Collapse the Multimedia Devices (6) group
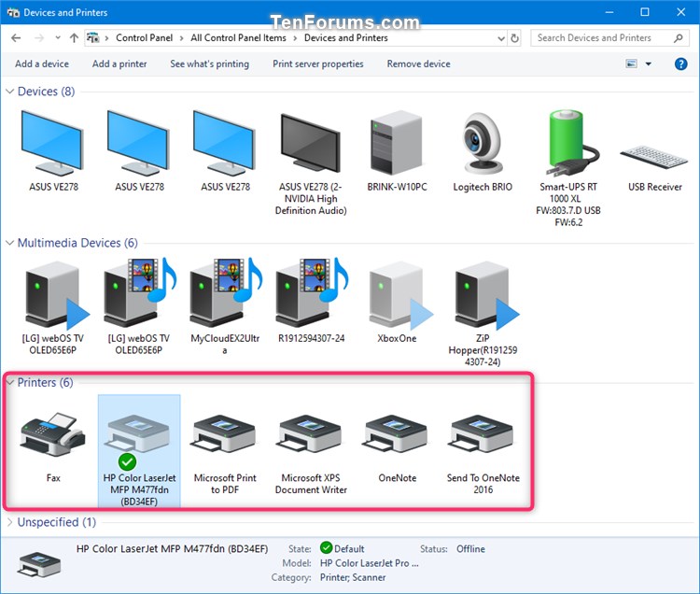The image size is (700, 594). point(9,243)
